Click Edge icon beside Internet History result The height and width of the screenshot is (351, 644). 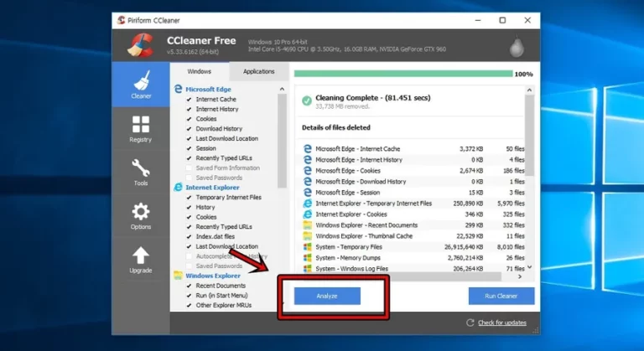(x=307, y=160)
